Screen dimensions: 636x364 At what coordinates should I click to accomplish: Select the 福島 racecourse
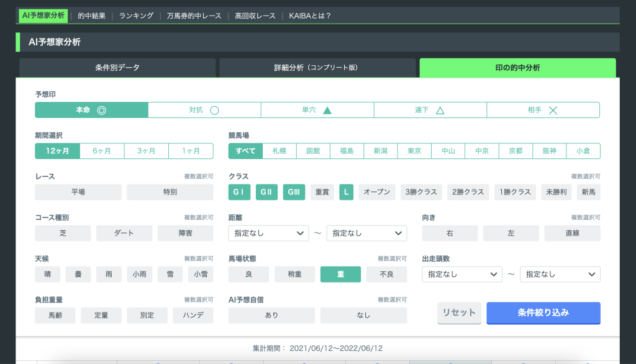click(x=347, y=151)
